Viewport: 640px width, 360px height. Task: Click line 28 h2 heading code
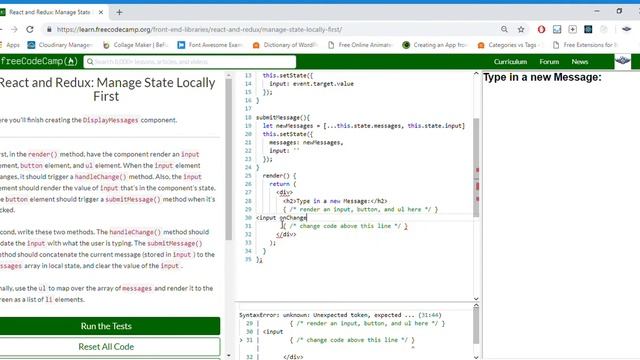pos(335,201)
